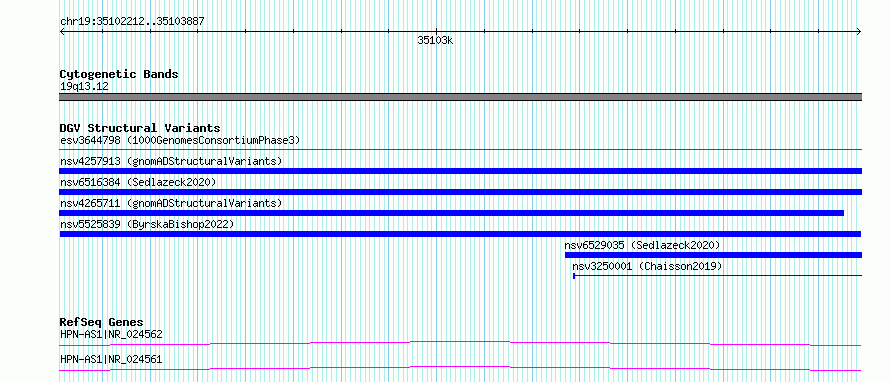The width and height of the screenshot is (890, 382).
Task: Select the nsv6516384 Sedlazeck2020 blue bar
Action: 461,192
